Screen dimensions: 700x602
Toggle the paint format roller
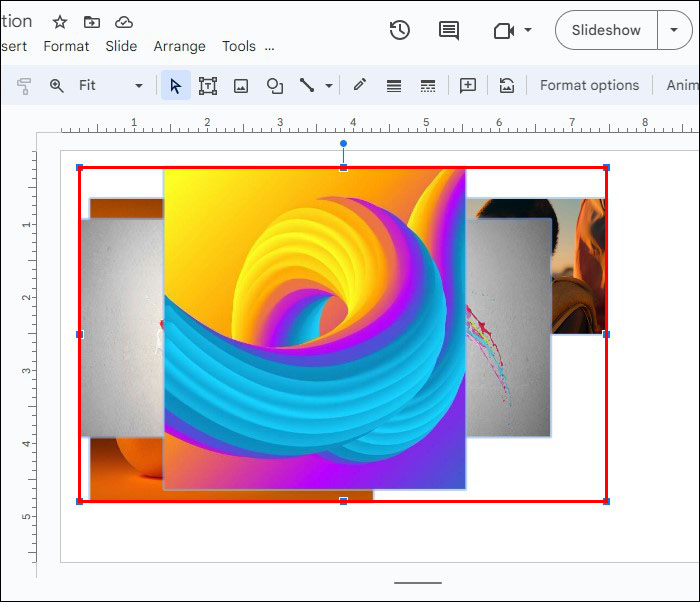click(x=23, y=86)
